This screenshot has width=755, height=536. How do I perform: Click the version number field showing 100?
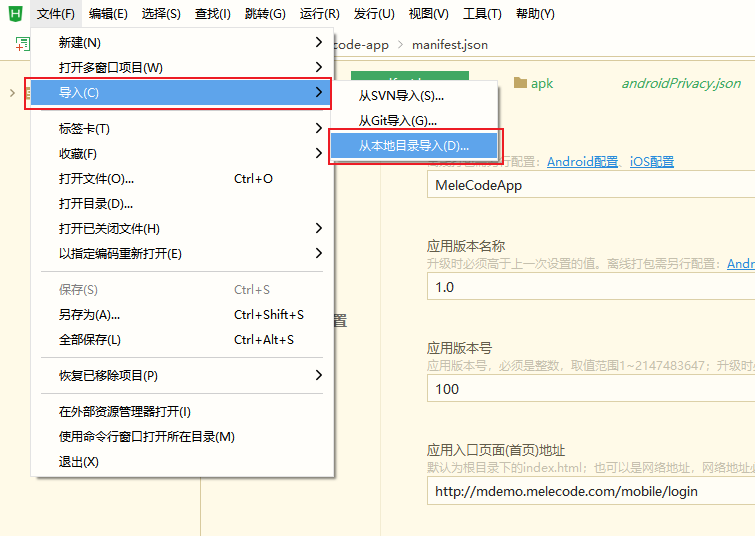pyautogui.click(x=590, y=389)
